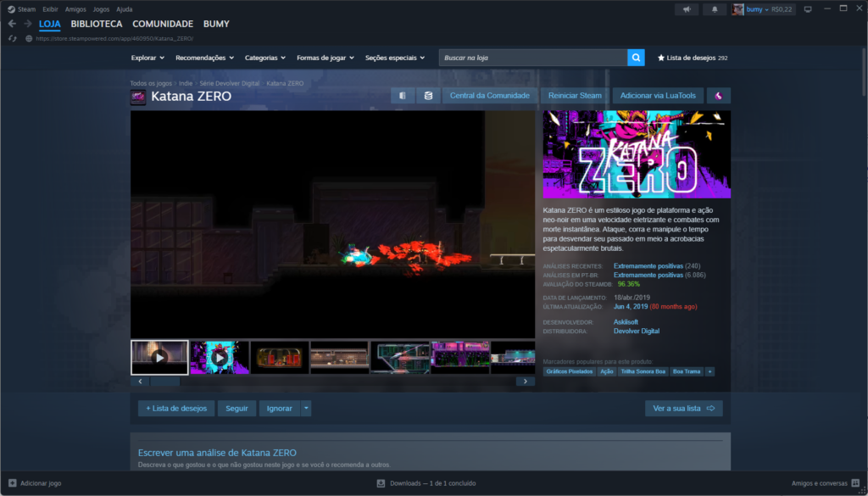The width and height of the screenshot is (868, 496).
Task: Open the bumy account dropdown
Action: (763, 9)
